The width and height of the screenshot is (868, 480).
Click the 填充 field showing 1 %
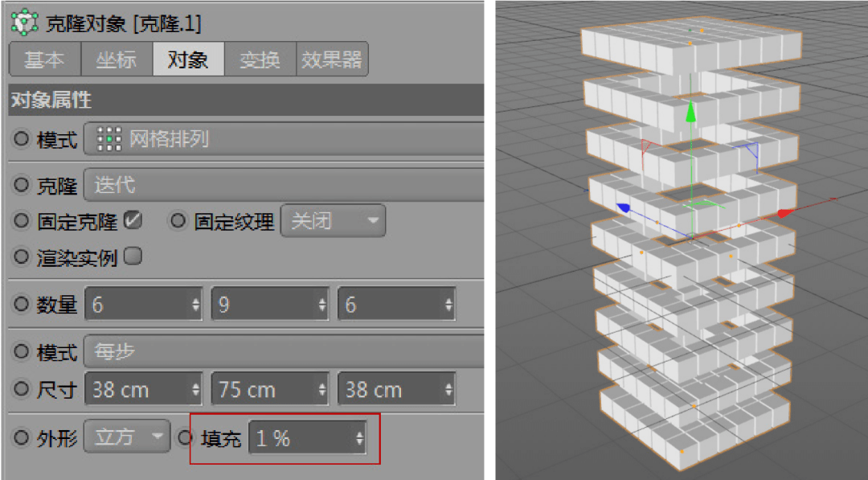tap(307, 438)
